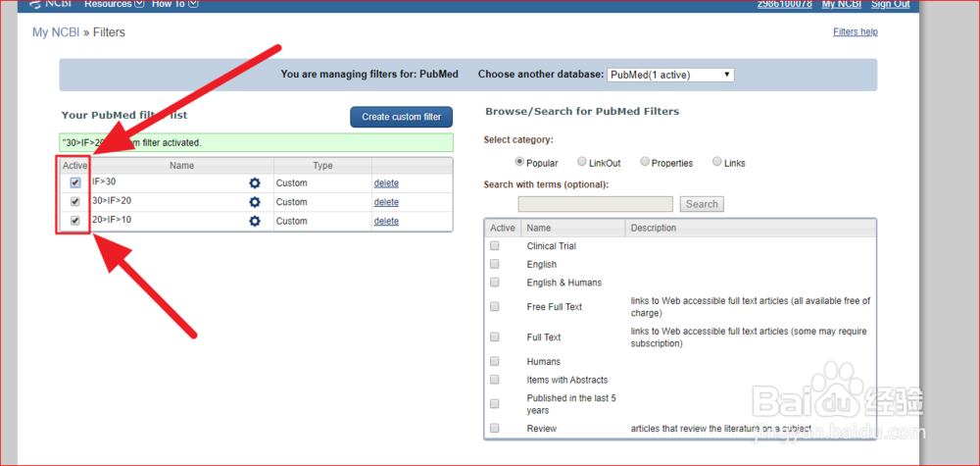The image size is (980, 466).
Task: Delete the IF>30 filter
Action: [x=386, y=183]
